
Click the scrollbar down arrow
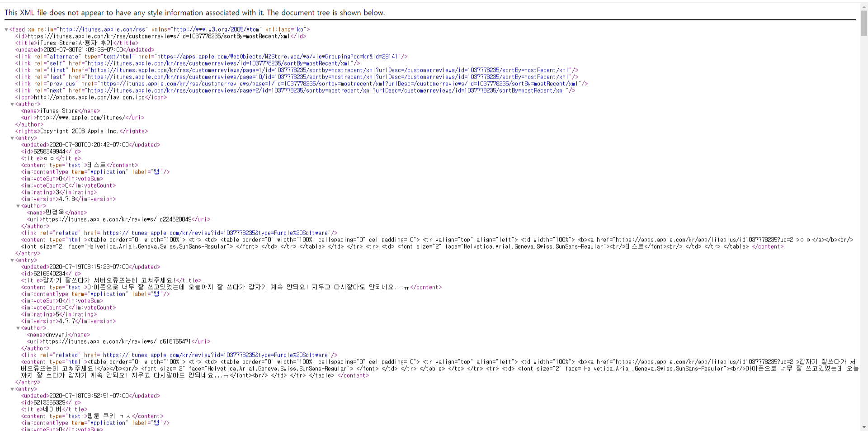tap(864, 427)
